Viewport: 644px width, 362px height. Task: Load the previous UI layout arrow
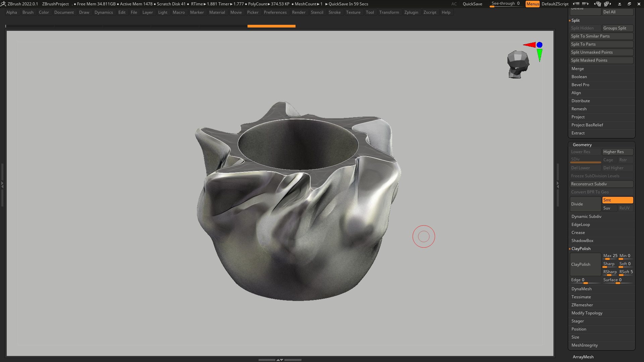[598, 4]
